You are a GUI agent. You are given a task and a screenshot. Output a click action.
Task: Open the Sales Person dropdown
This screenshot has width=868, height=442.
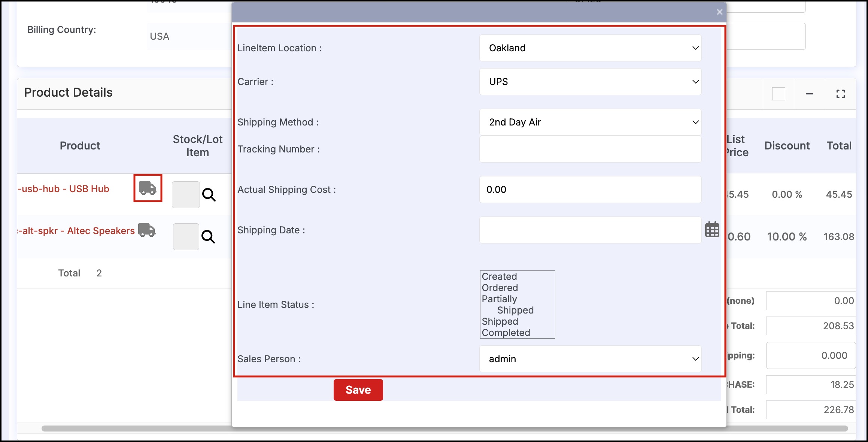(x=590, y=359)
